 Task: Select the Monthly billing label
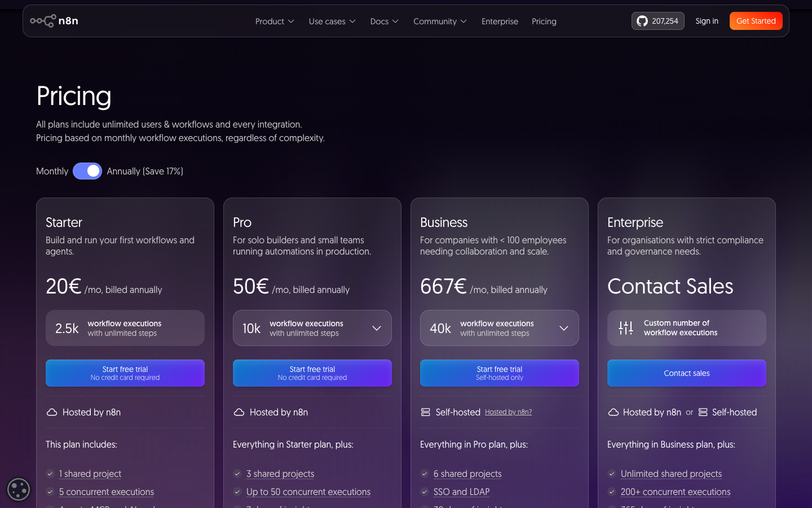pyautogui.click(x=52, y=171)
